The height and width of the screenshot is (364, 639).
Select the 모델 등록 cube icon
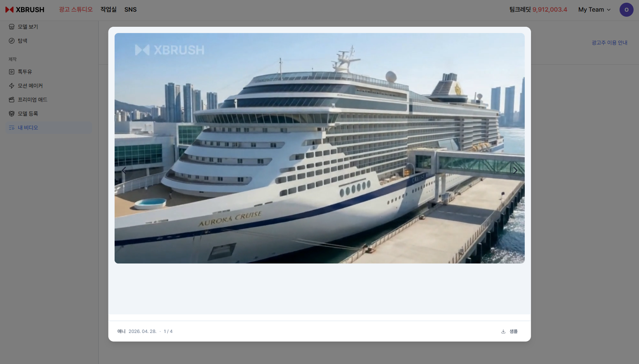point(12,114)
